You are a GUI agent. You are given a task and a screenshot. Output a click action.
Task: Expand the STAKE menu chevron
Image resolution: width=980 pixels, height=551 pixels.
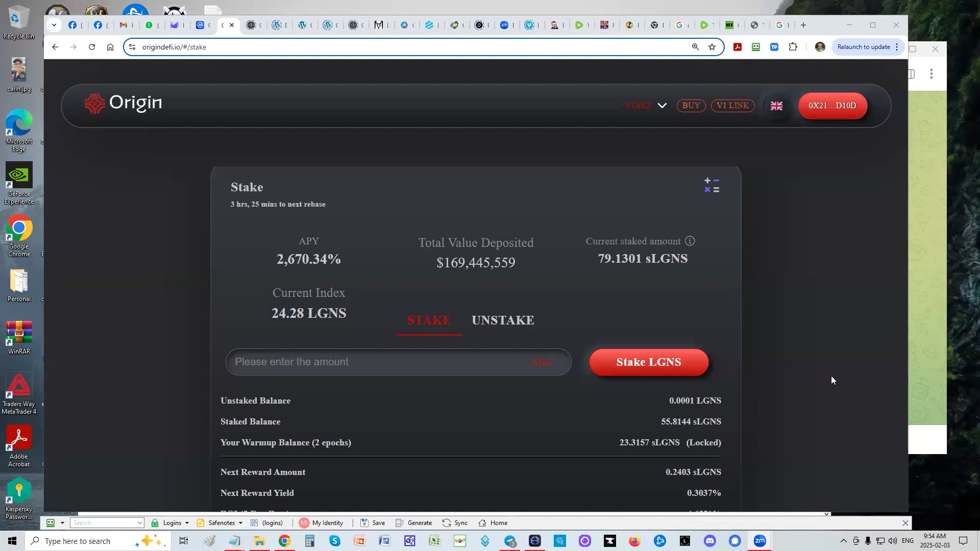(662, 106)
